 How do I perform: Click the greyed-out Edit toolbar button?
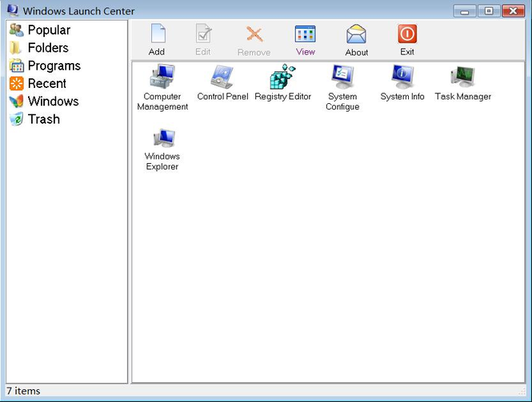[203, 39]
